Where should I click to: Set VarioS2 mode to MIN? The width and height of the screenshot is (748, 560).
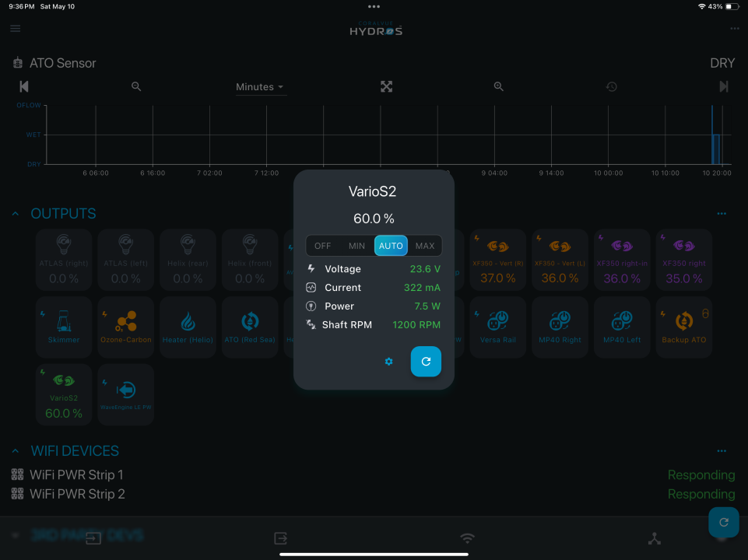point(356,246)
